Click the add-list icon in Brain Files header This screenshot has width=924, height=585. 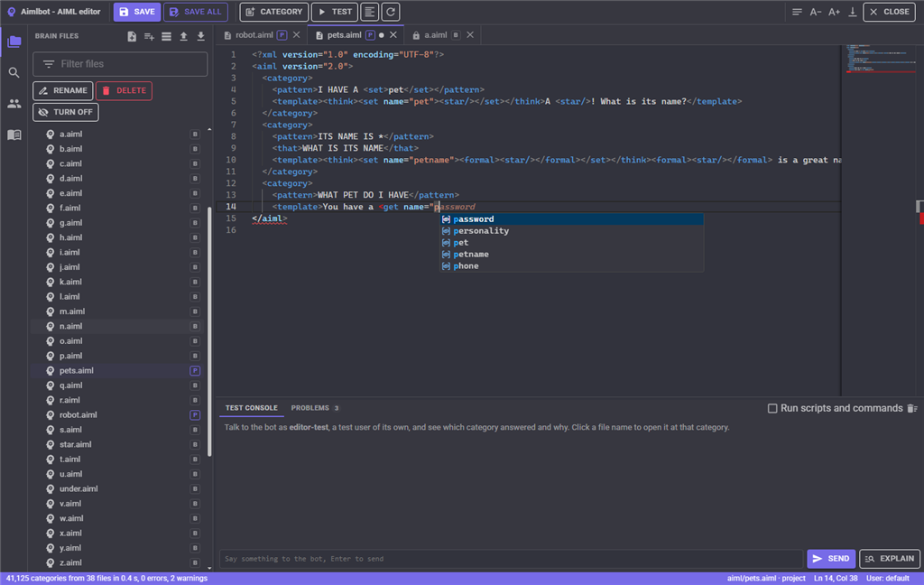(x=149, y=36)
